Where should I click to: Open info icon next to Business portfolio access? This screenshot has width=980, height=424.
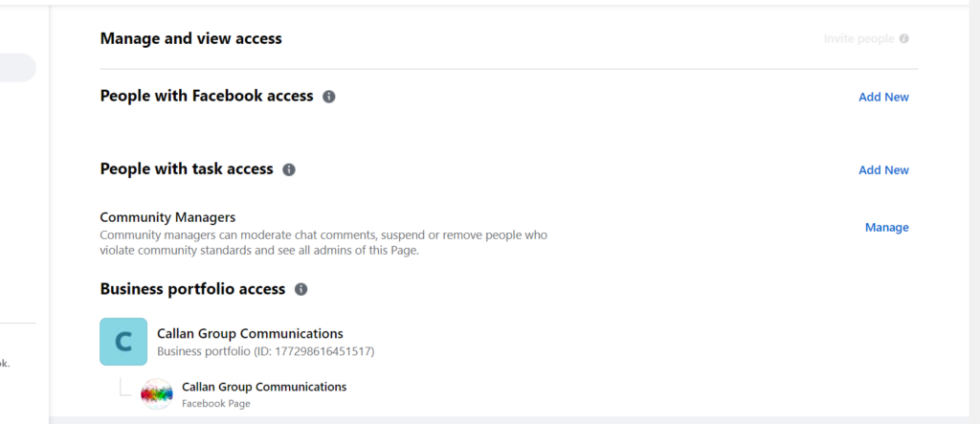[x=301, y=289]
